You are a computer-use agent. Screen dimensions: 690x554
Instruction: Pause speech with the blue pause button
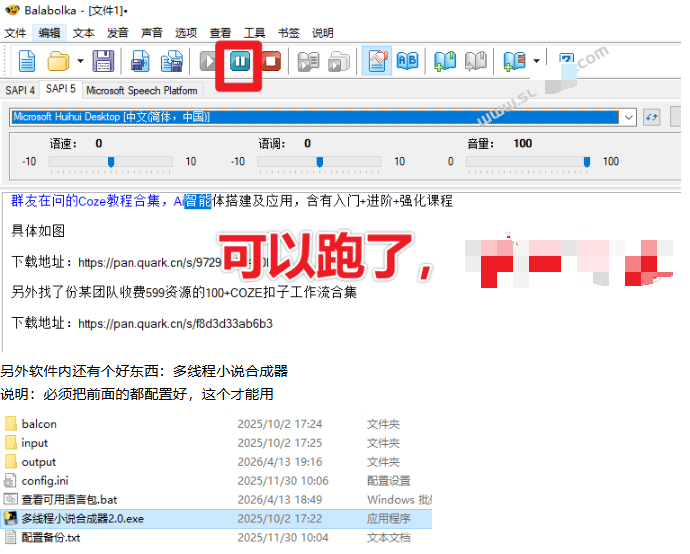coord(240,61)
